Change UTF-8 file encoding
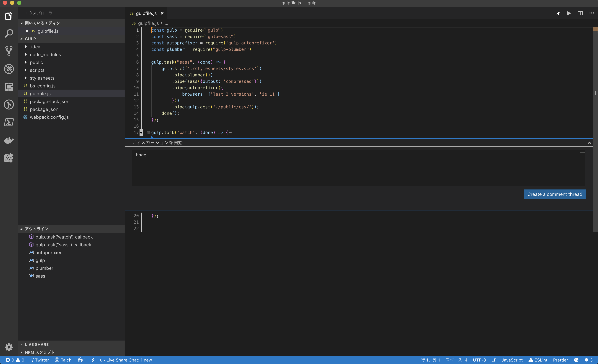 point(479,360)
